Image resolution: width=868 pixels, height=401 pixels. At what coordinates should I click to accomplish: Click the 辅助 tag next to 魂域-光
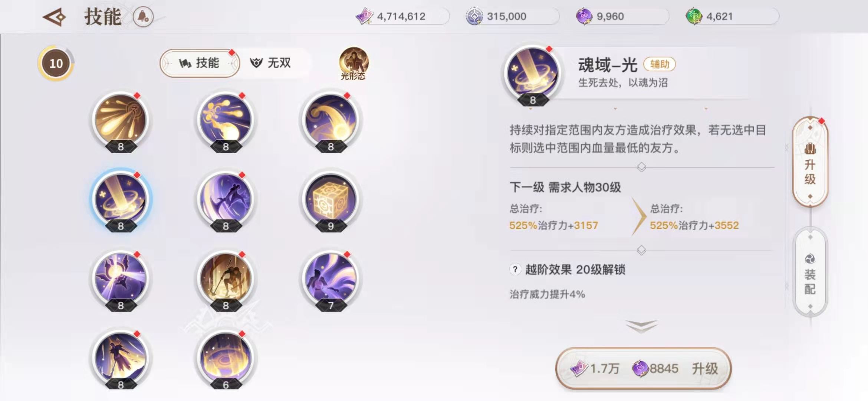[x=660, y=64]
